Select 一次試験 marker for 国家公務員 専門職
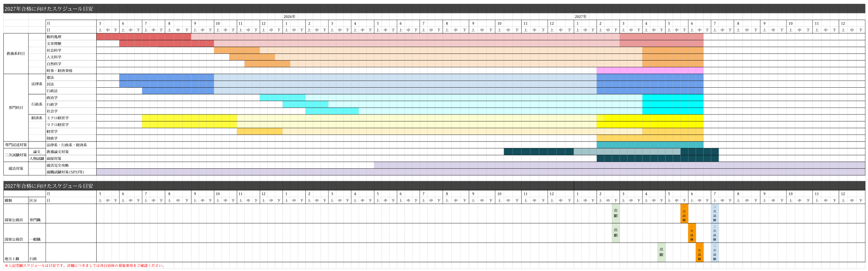This screenshot has width=868, height=271. 684,213
